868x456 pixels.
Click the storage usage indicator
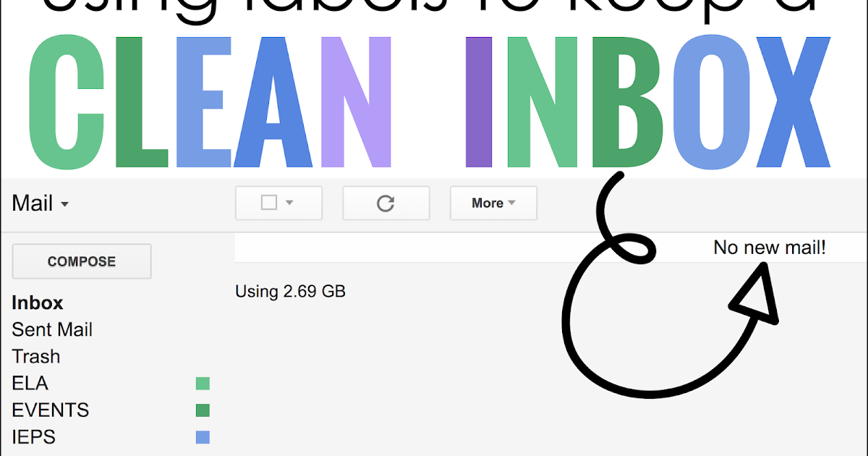290,291
